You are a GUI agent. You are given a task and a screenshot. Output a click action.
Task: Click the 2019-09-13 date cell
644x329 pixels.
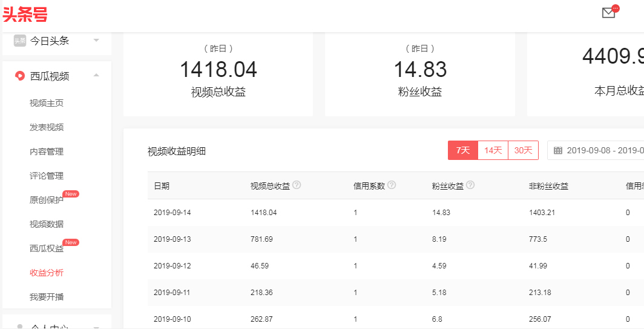172,239
